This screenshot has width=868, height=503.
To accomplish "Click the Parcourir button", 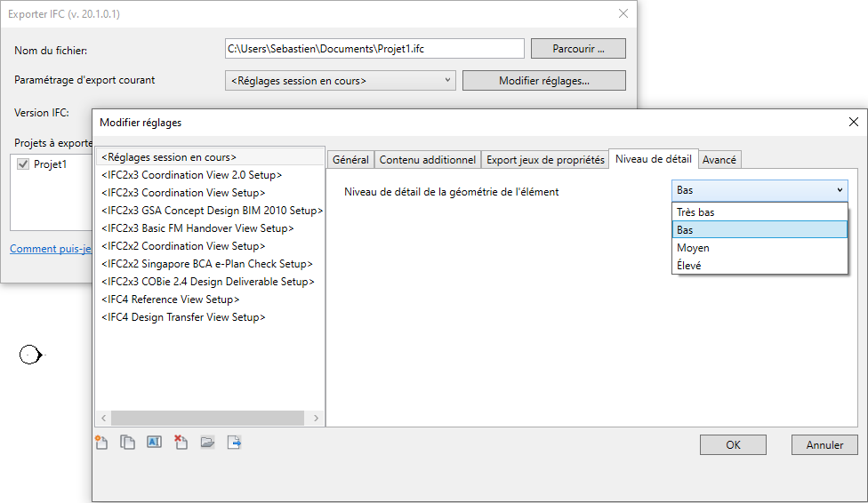I will (578, 49).
